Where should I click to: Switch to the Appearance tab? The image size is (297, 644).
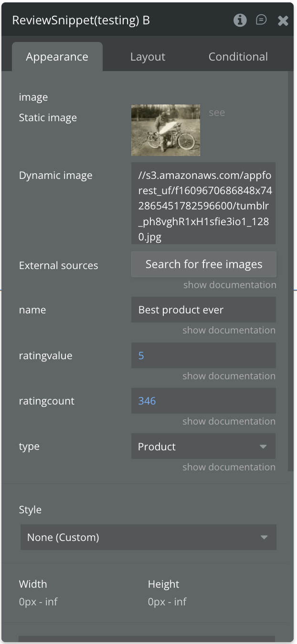click(57, 57)
